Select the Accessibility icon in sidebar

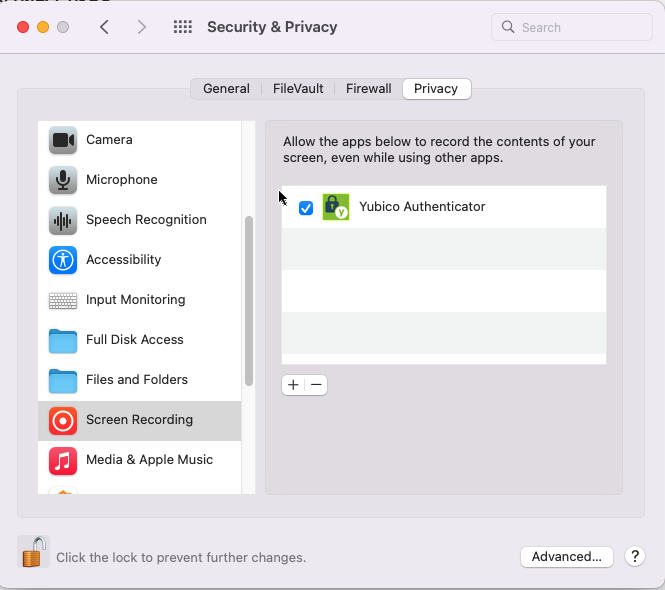tap(63, 260)
